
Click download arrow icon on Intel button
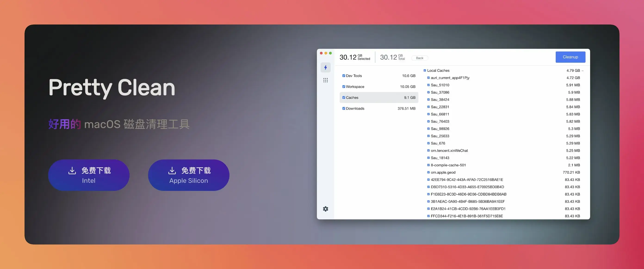click(72, 171)
